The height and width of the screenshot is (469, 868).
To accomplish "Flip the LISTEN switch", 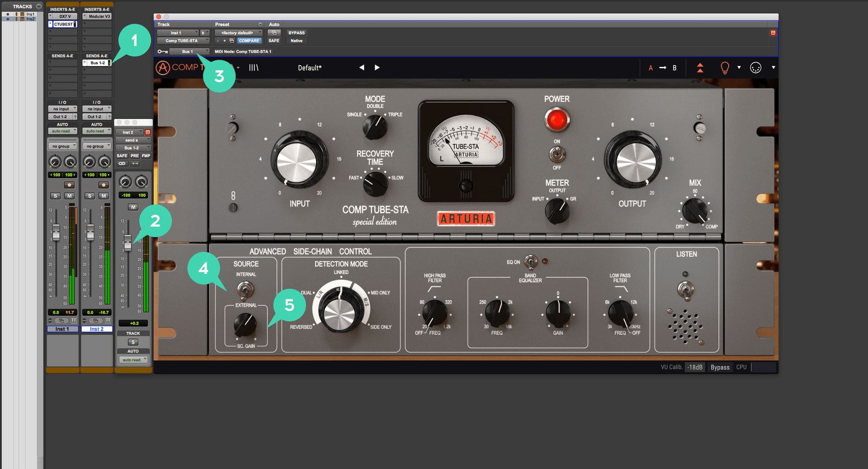I will point(686,289).
